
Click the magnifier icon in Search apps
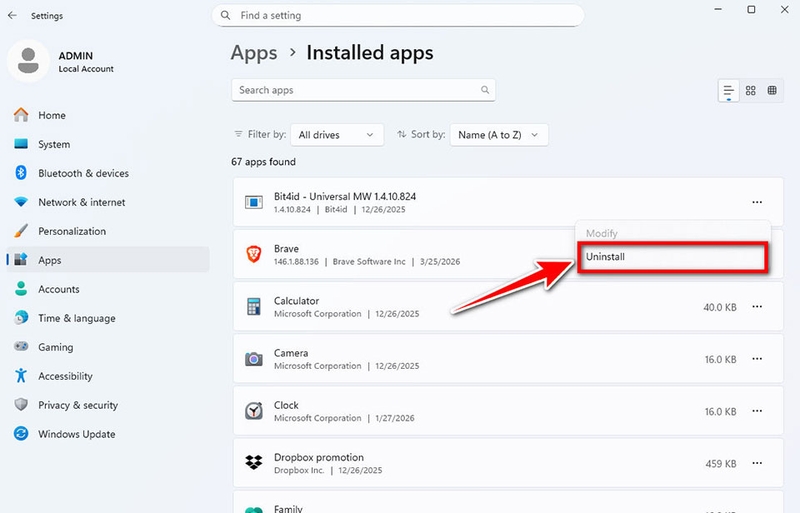485,90
